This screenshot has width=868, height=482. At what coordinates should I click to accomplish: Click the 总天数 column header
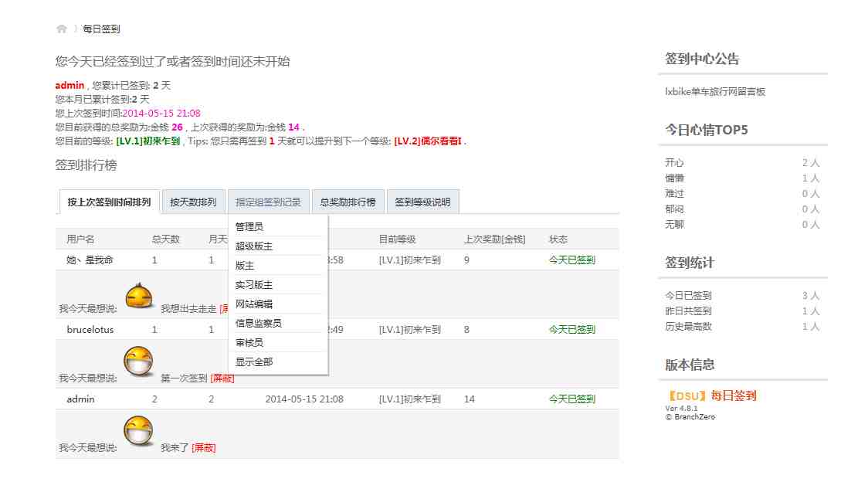[166, 239]
